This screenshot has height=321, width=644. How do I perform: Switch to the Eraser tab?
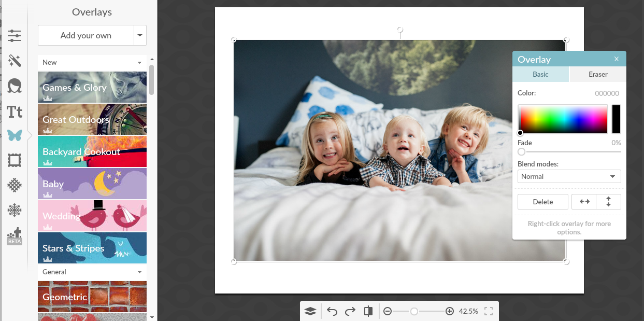[x=598, y=74]
